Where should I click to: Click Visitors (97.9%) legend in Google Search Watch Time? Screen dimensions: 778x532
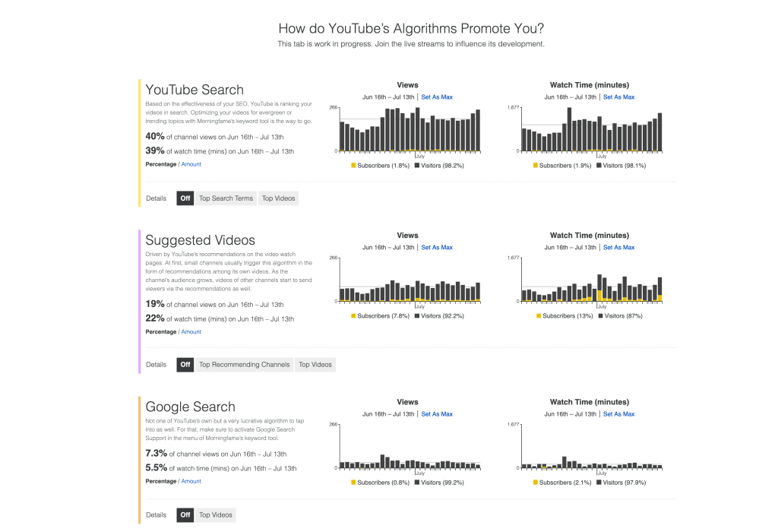pos(621,483)
